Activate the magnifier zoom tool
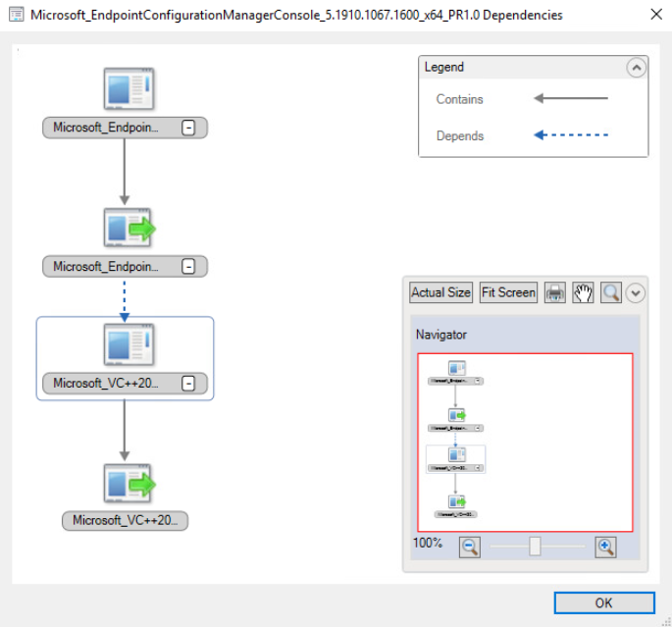672x627 pixels. point(611,292)
